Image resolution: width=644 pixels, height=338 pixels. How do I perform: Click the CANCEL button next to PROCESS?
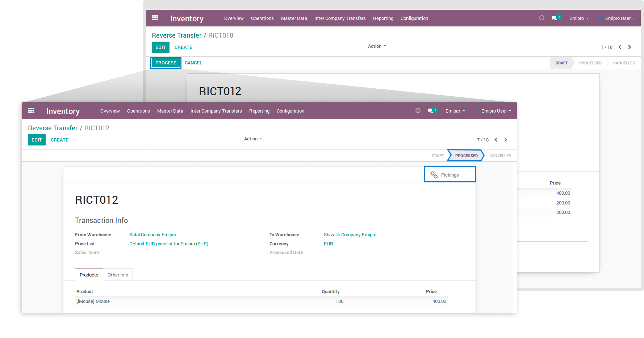click(x=193, y=63)
